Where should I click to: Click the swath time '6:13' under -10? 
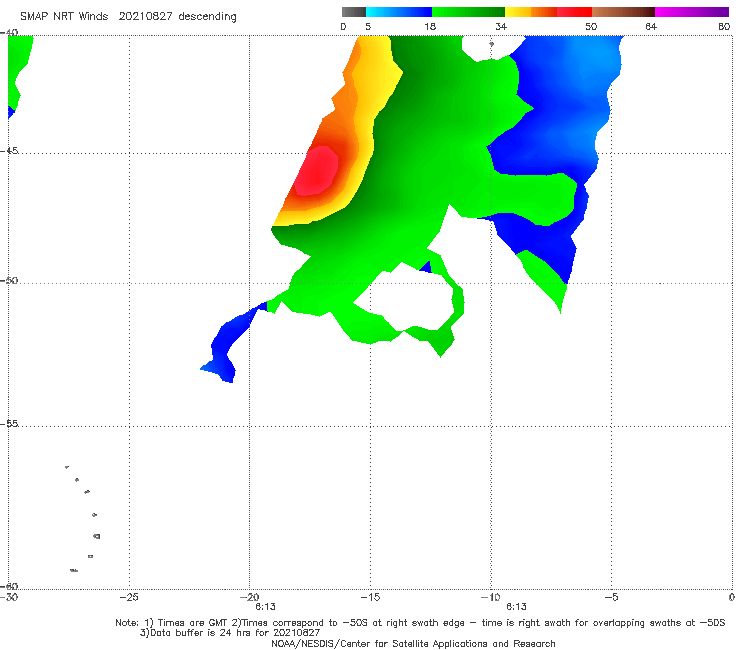pyautogui.click(x=516, y=607)
